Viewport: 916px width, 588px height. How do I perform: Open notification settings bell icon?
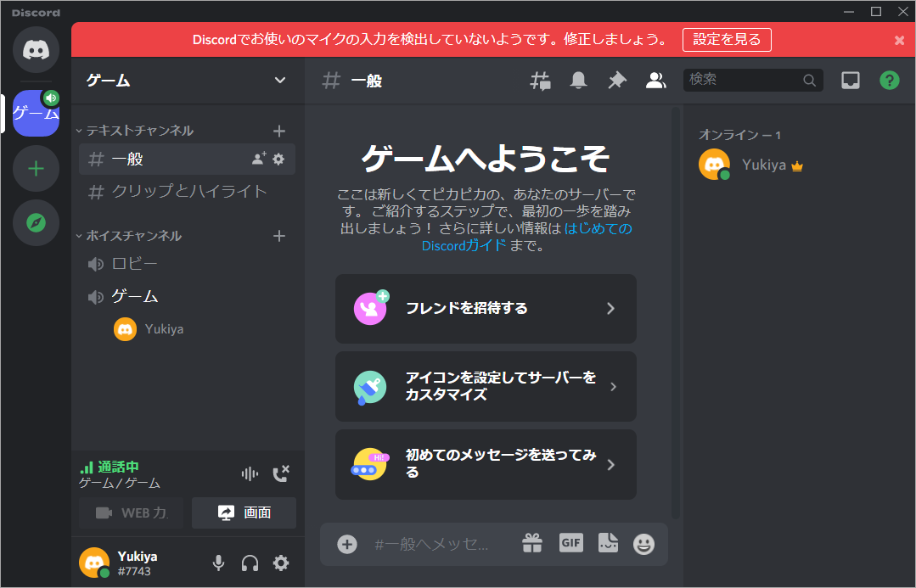click(x=578, y=81)
